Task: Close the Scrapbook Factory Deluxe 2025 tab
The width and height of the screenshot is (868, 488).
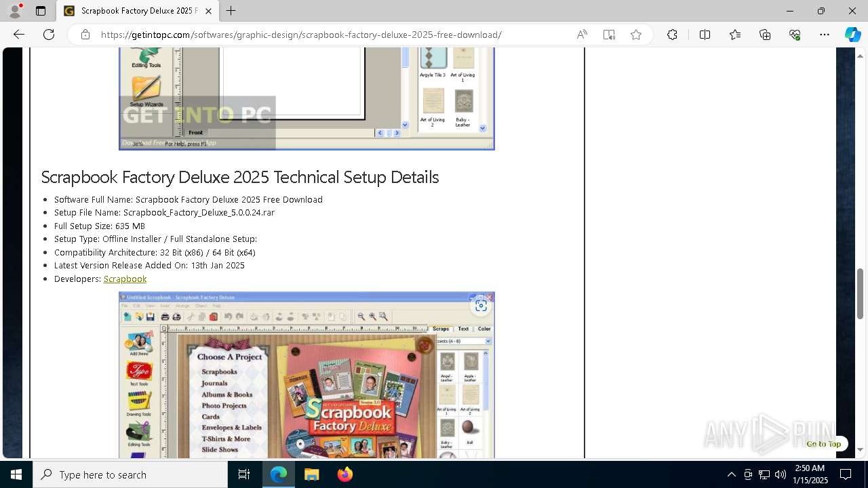Action: pos(208,11)
